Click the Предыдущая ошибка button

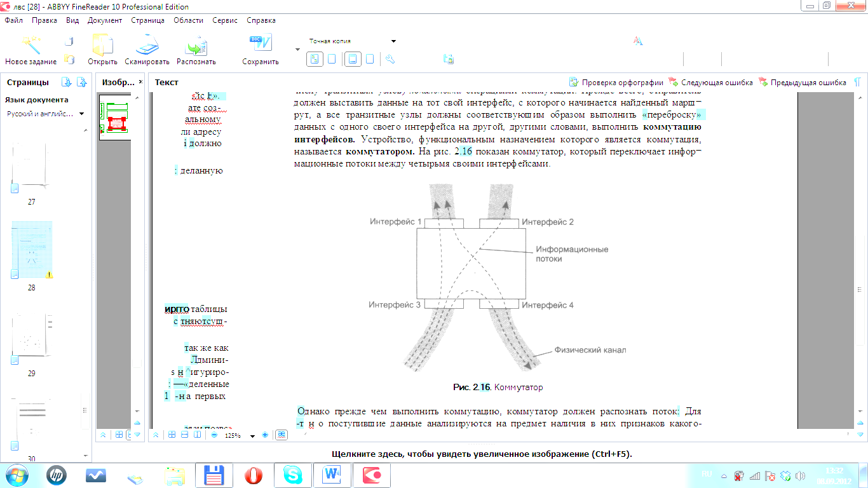(802, 83)
